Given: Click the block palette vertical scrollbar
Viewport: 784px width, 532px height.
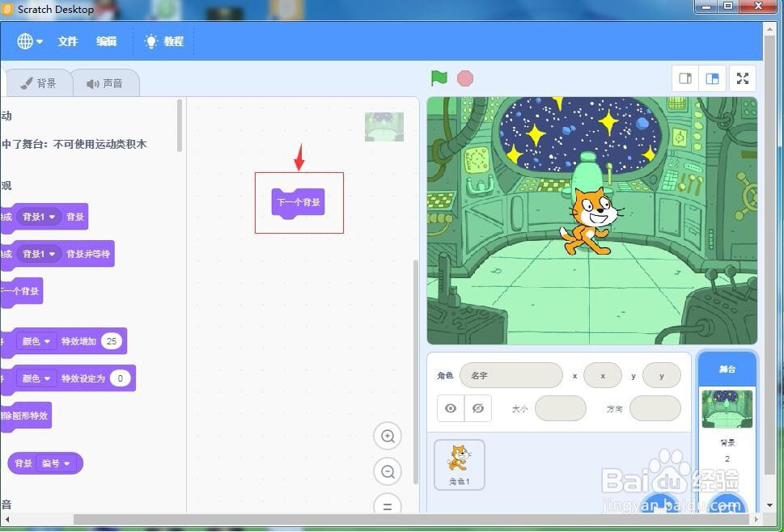Looking at the screenshot, I should coord(180,125).
